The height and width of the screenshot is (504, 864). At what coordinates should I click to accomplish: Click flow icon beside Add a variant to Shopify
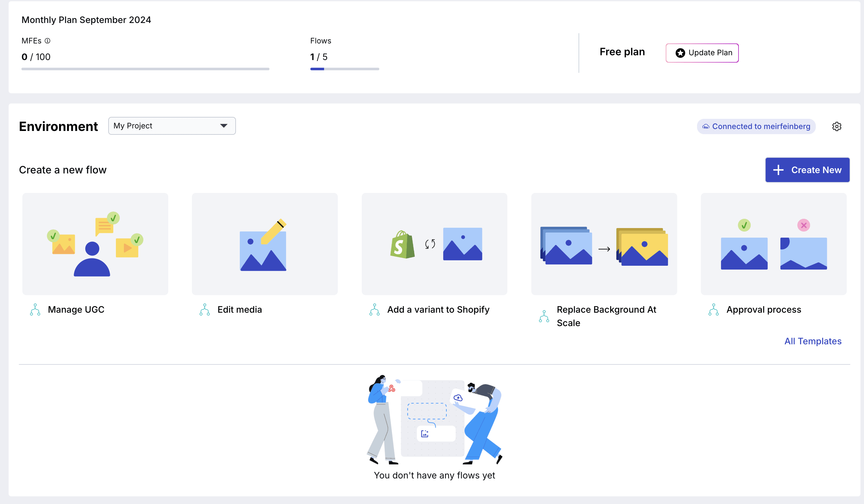pos(375,309)
